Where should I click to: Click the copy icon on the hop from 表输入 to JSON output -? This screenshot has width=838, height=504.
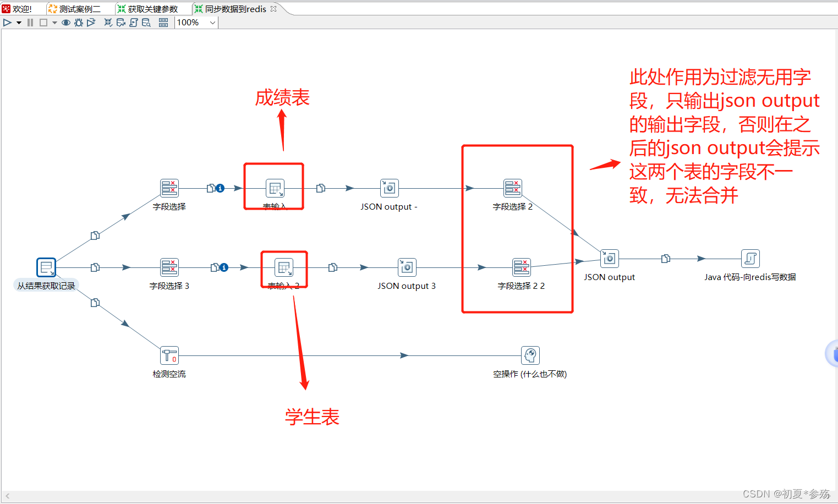(x=321, y=188)
